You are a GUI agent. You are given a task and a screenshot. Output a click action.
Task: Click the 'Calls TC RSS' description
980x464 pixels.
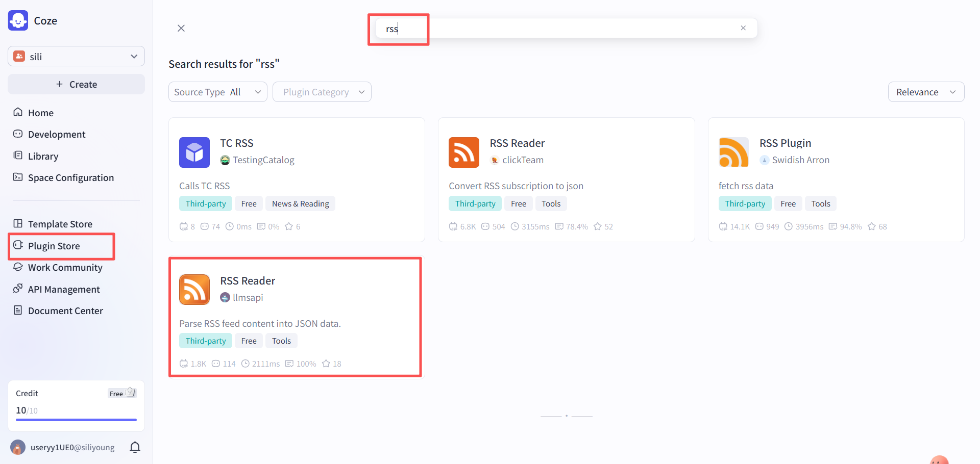[204, 186]
